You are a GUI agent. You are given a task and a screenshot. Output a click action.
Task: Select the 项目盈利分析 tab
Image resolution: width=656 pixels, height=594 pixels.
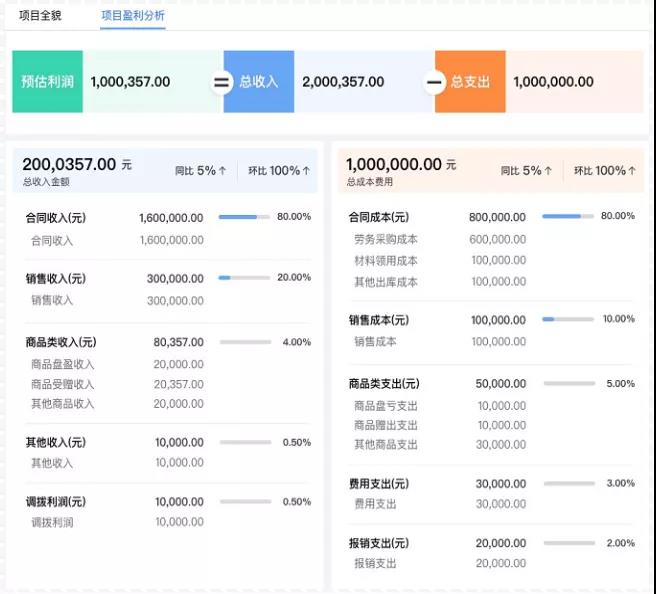[133, 16]
